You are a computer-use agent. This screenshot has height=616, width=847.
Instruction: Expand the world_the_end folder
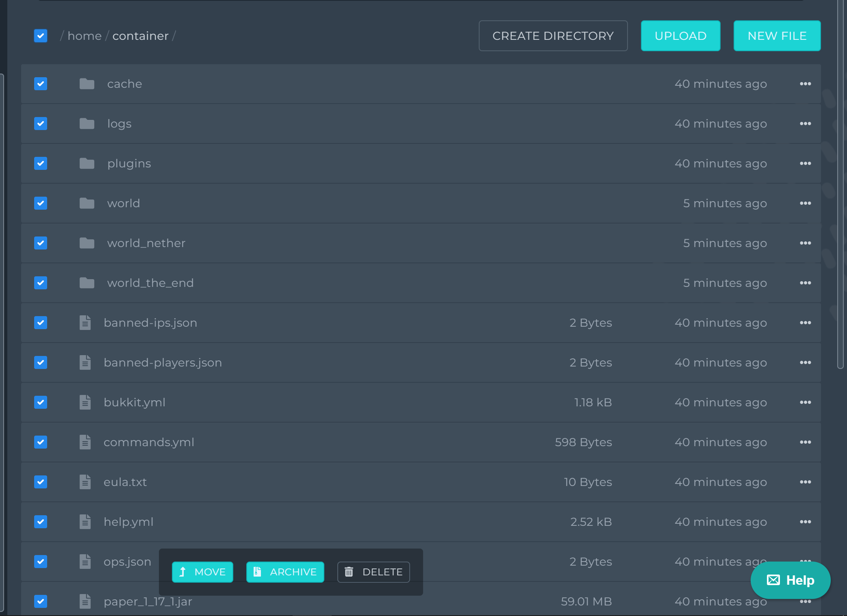(x=150, y=283)
